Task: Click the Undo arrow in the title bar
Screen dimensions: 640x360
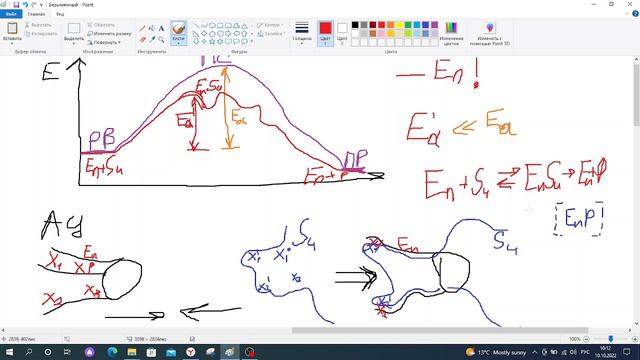Action: [25, 5]
